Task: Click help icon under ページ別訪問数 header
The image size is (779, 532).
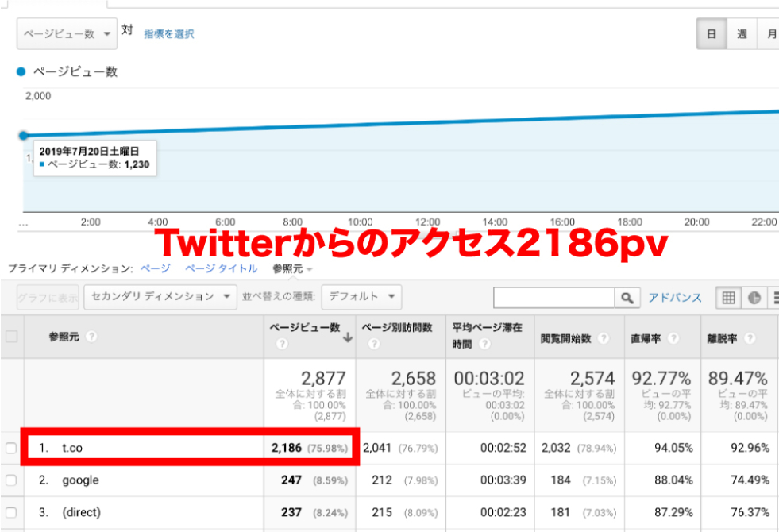Action: tap(373, 344)
